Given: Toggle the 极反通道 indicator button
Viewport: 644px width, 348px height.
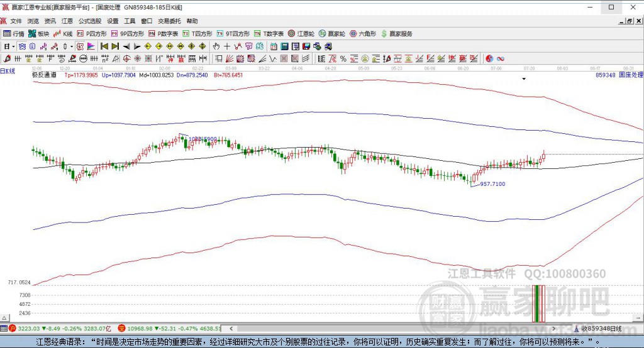Looking at the screenshot, I should click(x=44, y=75).
